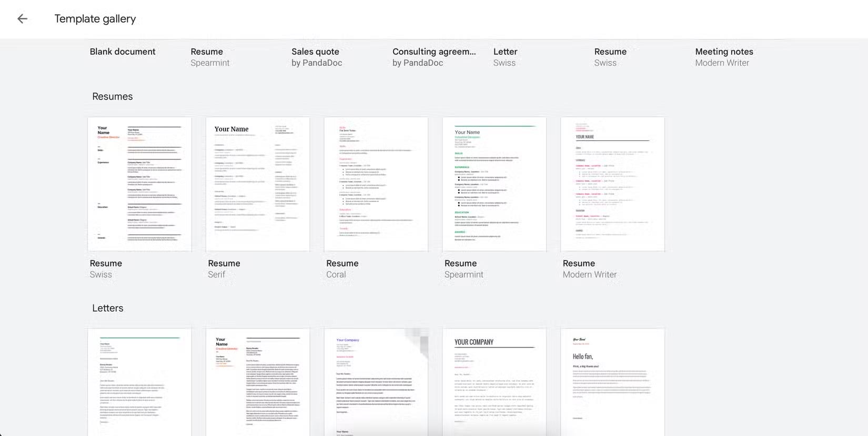Select the letter thumbnail showing Creative Director heading
This screenshot has width=868, height=436.
point(258,382)
